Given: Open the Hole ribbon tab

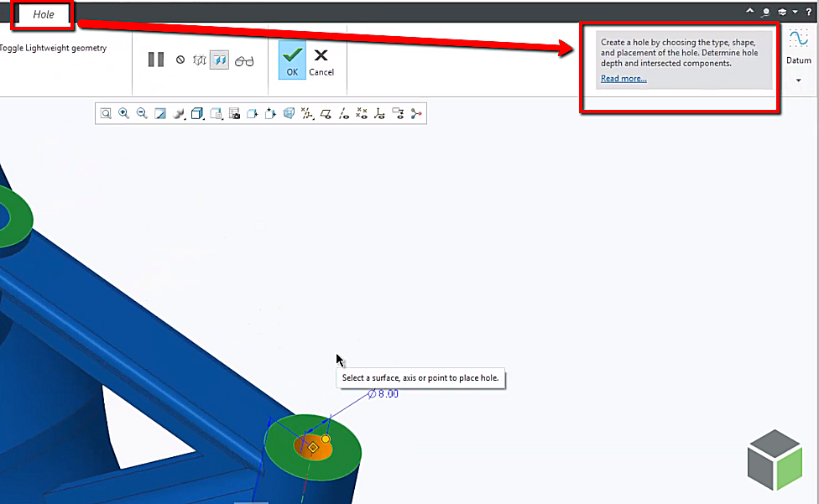Looking at the screenshot, I should [44, 14].
